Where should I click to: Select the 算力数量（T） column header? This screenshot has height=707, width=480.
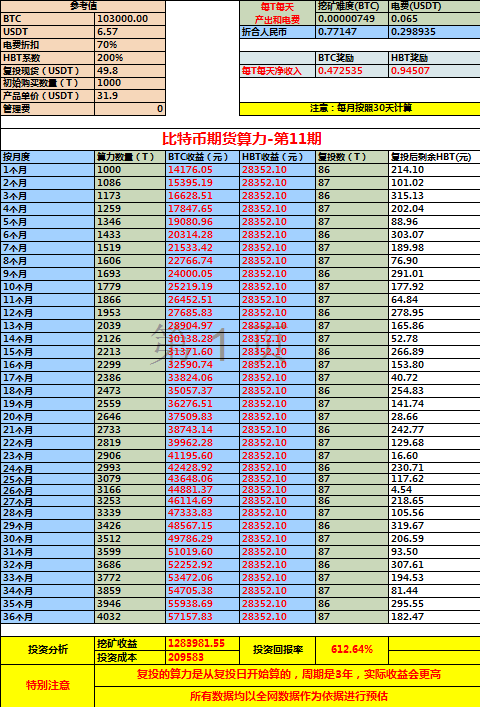(x=130, y=157)
